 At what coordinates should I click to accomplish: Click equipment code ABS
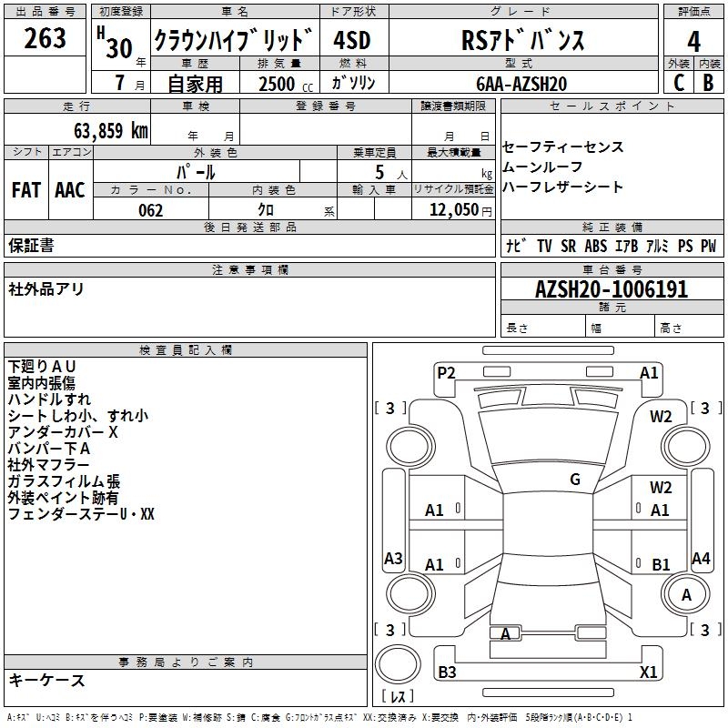(x=596, y=246)
